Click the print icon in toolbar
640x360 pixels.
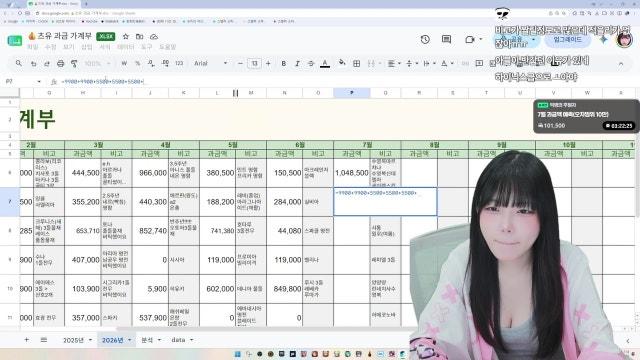pyautogui.click(x=60, y=63)
